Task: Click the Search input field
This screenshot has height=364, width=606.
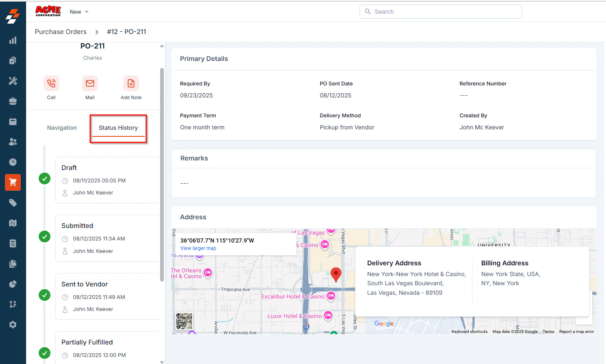Action: (441, 12)
